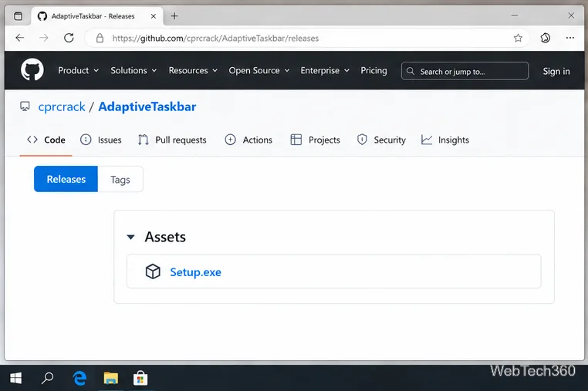The width and height of the screenshot is (588, 391).
Task: Expand the Solutions dropdown menu
Action: pos(133,70)
